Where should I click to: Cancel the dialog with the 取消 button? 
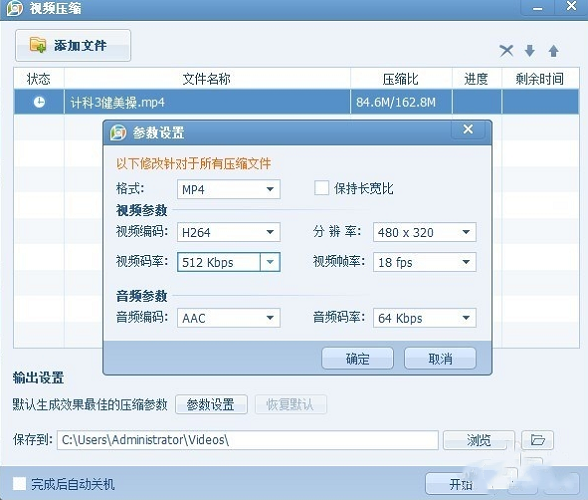440,359
